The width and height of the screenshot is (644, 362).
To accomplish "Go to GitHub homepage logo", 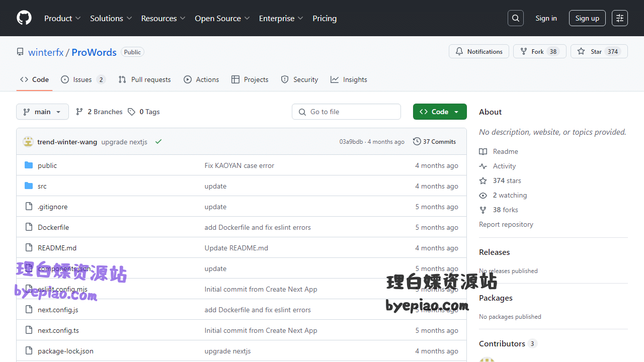I will click(24, 18).
